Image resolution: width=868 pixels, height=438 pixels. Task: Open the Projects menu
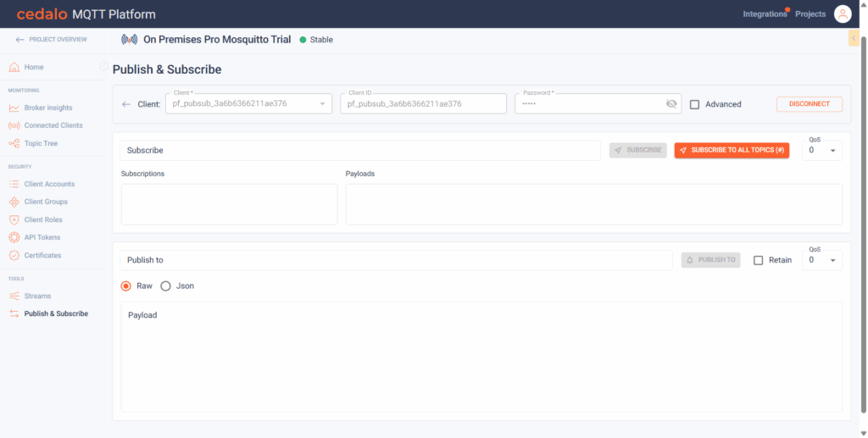[810, 14]
